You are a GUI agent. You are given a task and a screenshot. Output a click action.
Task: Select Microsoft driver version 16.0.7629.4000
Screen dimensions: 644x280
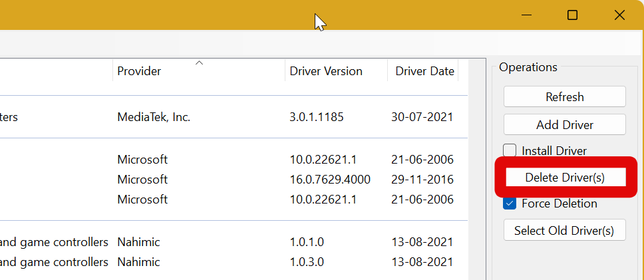(330, 180)
